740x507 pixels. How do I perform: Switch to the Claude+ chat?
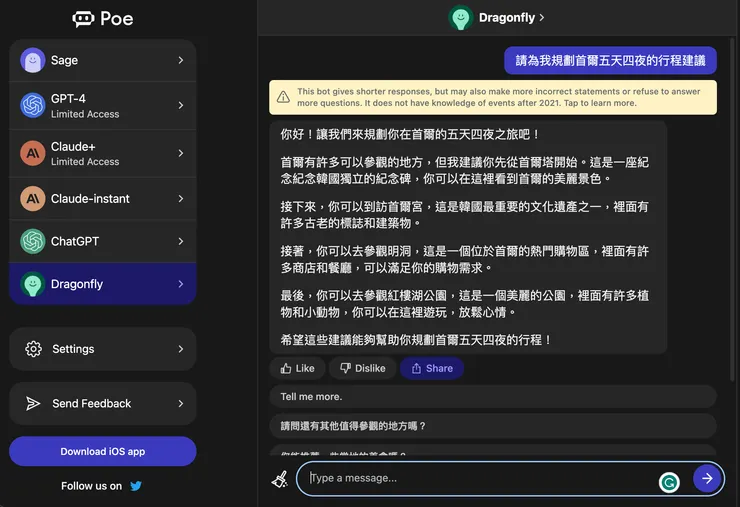[x=102, y=153]
